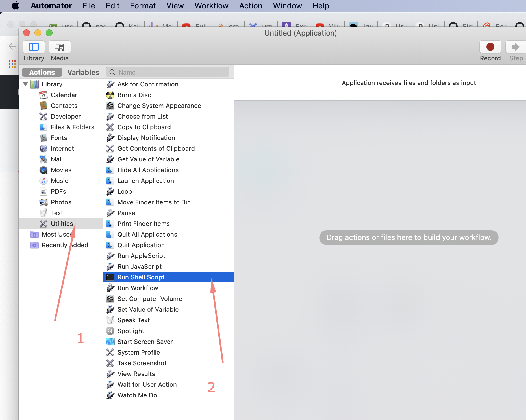Select the Contacts category
The height and width of the screenshot is (420, 526).
[61, 106]
